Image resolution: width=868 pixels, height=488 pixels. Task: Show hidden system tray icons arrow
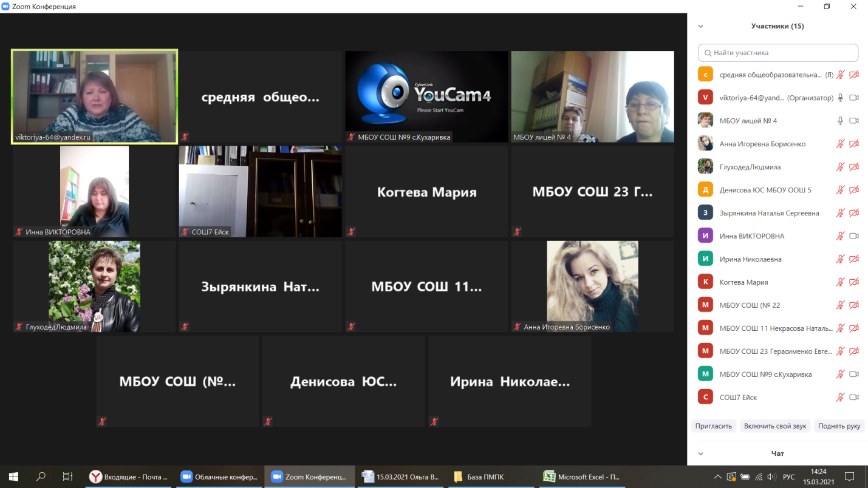point(717,477)
